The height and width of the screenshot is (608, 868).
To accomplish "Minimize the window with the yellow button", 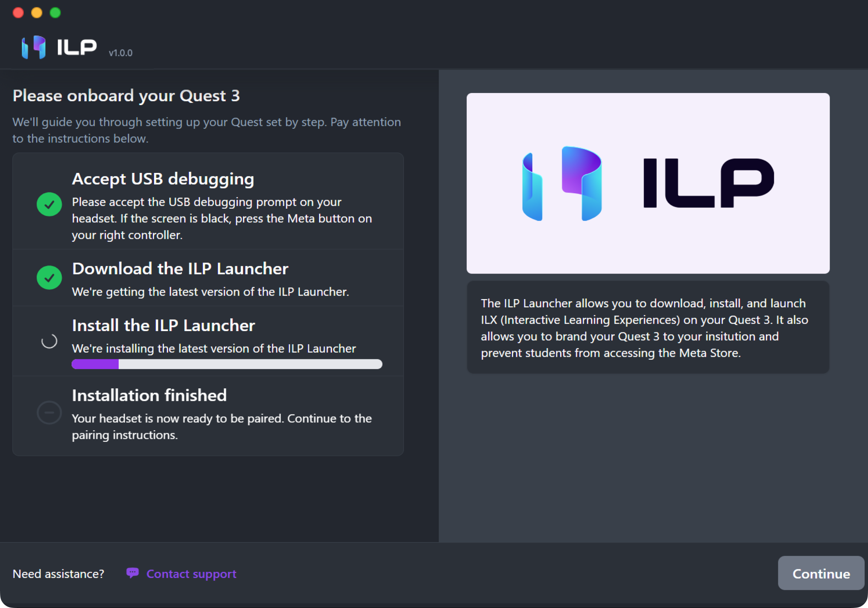I will pos(37,13).
